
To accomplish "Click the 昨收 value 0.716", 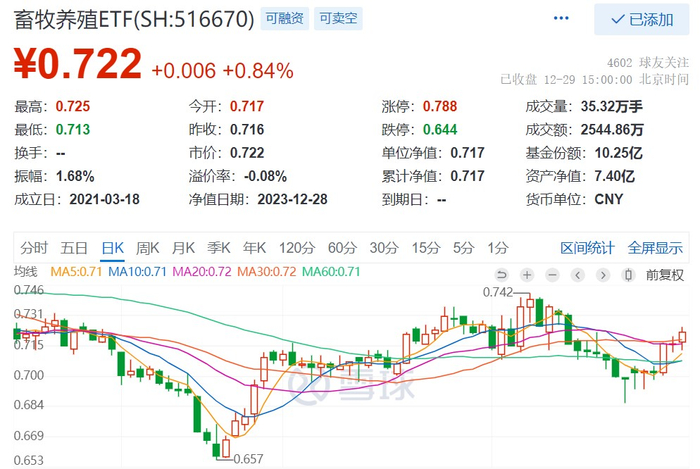I will click(x=247, y=129).
